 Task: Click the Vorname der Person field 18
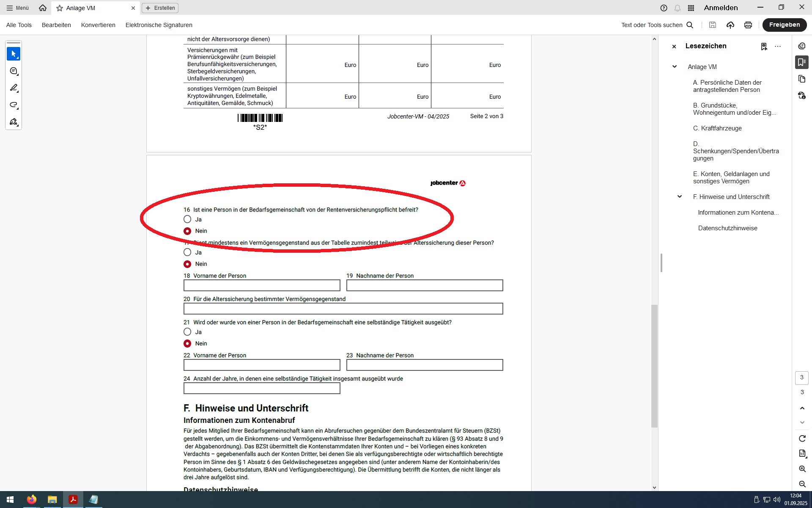click(262, 285)
